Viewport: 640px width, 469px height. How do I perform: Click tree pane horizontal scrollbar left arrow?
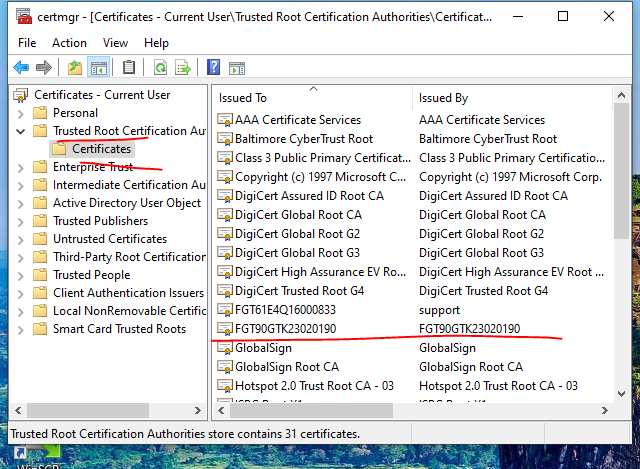pyautogui.click(x=18, y=410)
